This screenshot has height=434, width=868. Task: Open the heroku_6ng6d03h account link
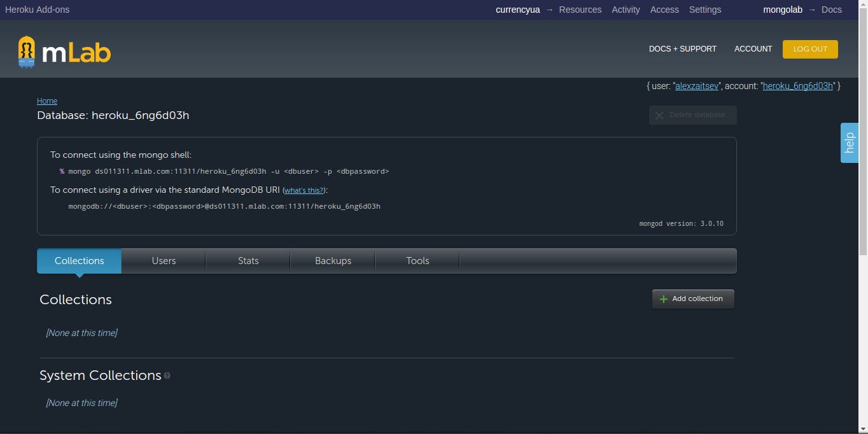click(798, 86)
